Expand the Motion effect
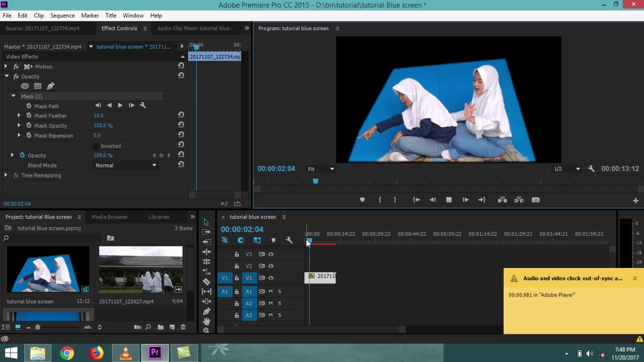Image resolution: width=644 pixels, height=362 pixels. click(x=6, y=66)
